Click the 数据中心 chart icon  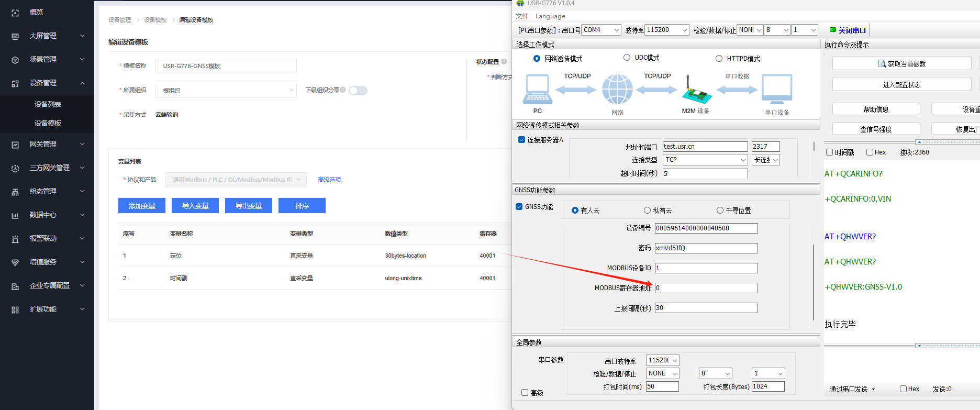tap(15, 215)
